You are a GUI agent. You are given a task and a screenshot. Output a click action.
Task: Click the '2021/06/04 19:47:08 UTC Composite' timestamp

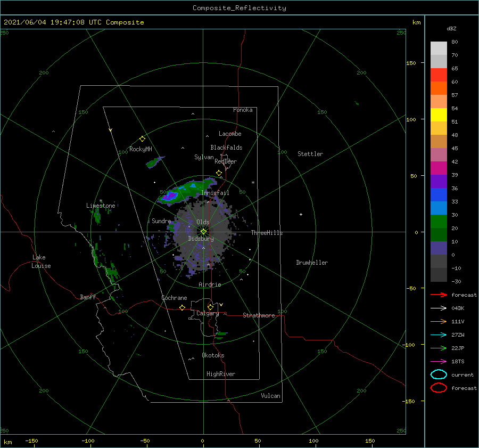point(74,22)
